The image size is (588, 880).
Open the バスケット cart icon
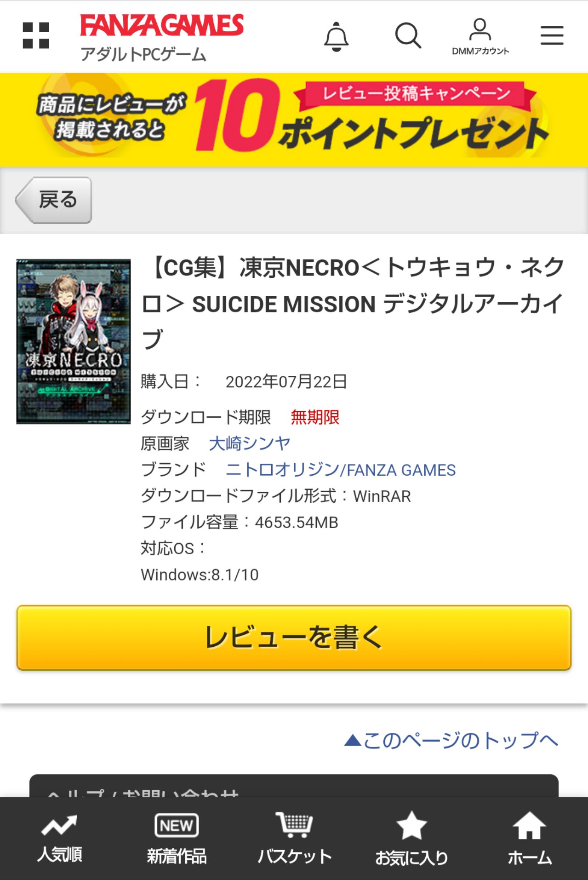294,839
